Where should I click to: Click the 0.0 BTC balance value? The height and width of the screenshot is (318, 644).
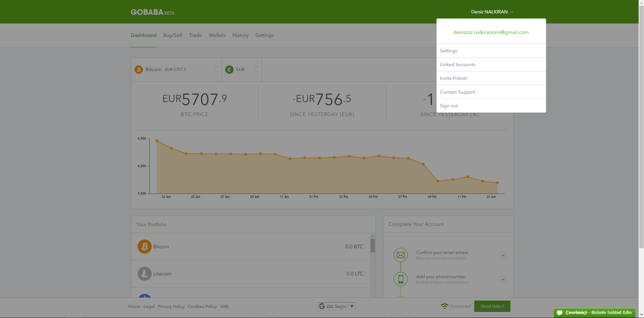pos(354,247)
